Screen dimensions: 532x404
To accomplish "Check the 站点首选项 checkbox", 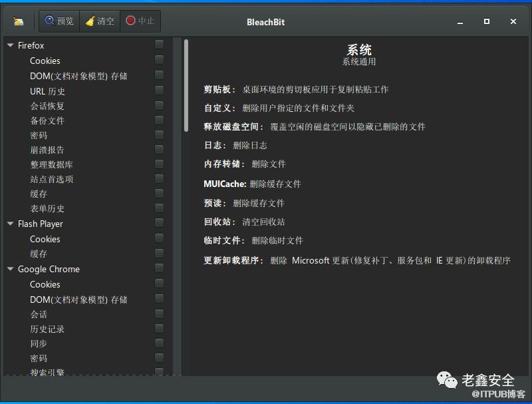I will coord(159,178).
